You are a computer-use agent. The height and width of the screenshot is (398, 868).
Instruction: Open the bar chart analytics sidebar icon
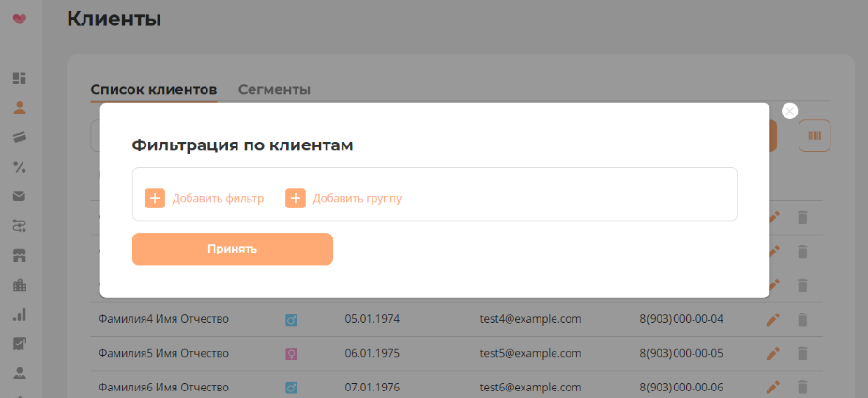(x=19, y=314)
